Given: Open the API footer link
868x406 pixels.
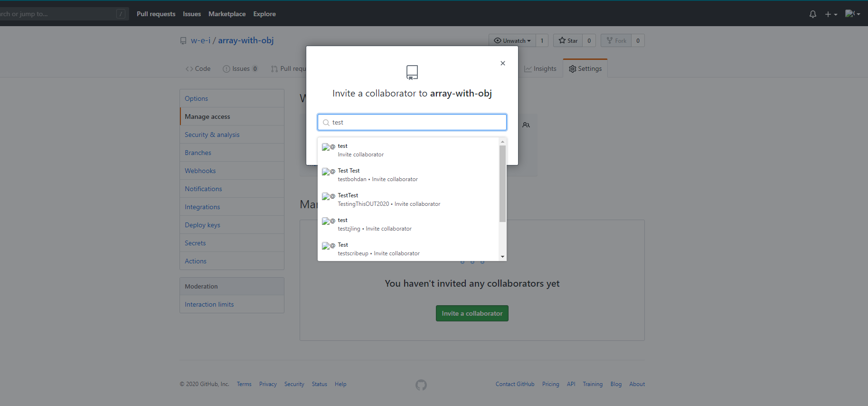Looking at the screenshot, I should tap(571, 384).
